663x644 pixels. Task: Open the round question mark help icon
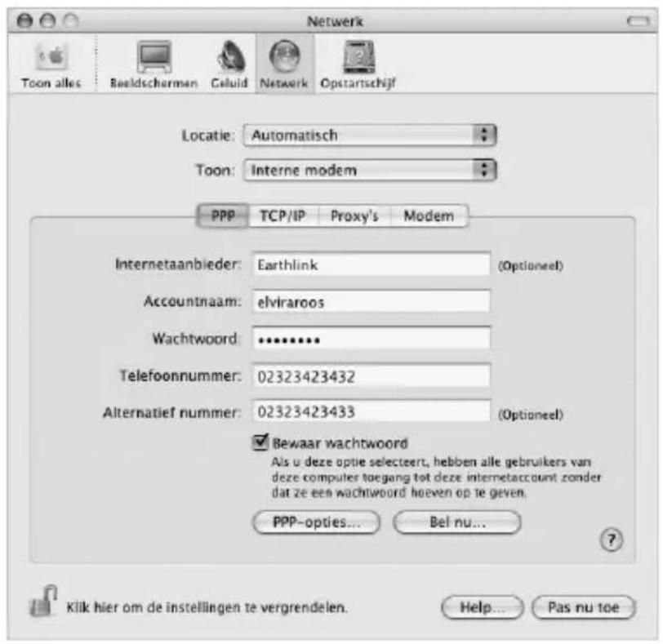[x=611, y=540]
